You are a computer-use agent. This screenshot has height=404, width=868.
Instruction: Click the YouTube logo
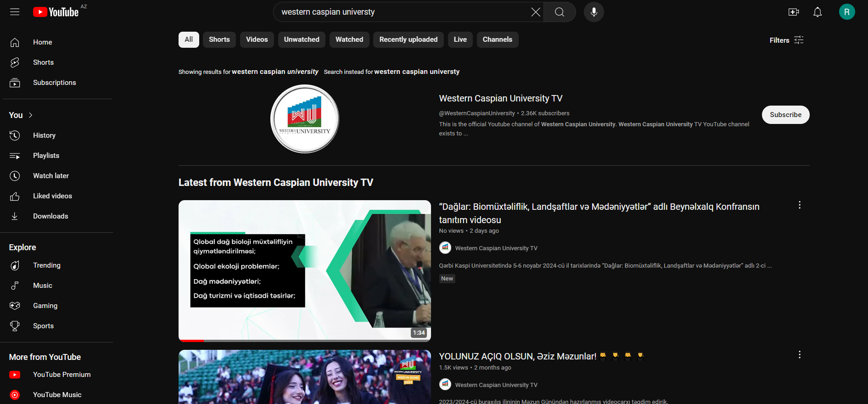click(x=56, y=12)
